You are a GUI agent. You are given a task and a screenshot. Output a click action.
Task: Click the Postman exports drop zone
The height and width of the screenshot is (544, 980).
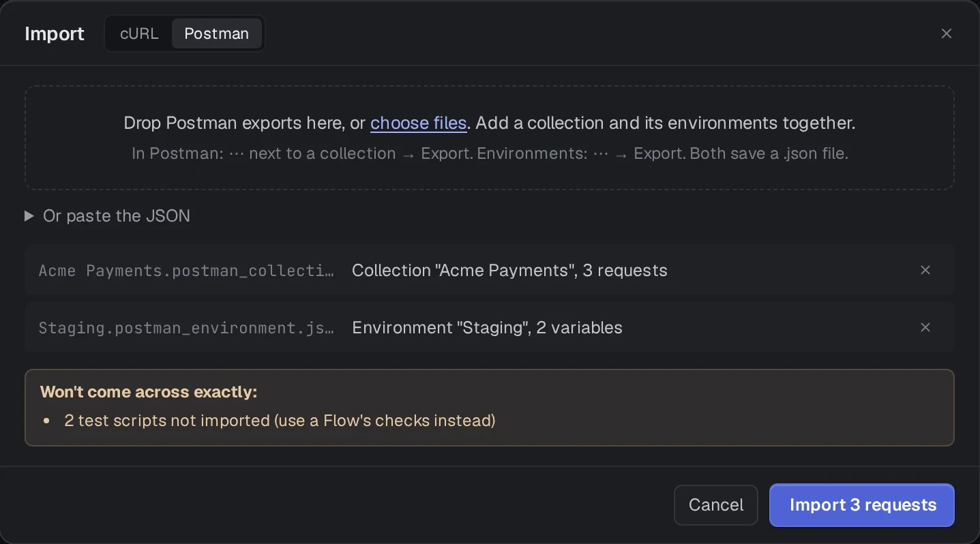[490, 138]
